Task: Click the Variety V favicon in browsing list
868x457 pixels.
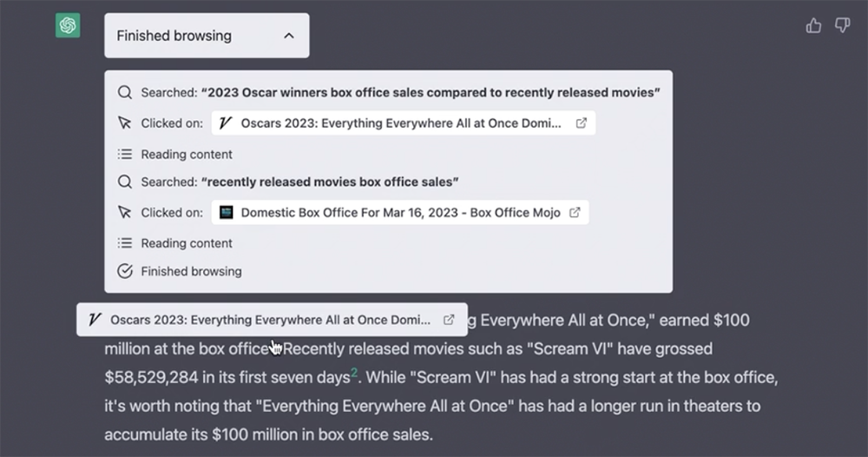Action: point(225,123)
